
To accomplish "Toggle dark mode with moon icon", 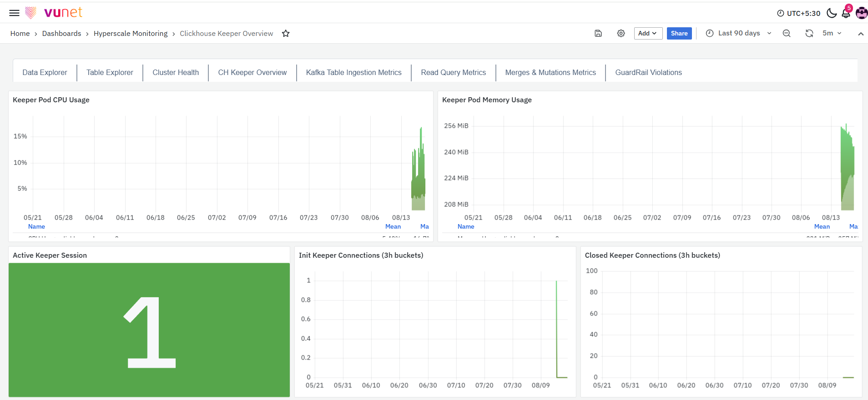I will 832,13.
